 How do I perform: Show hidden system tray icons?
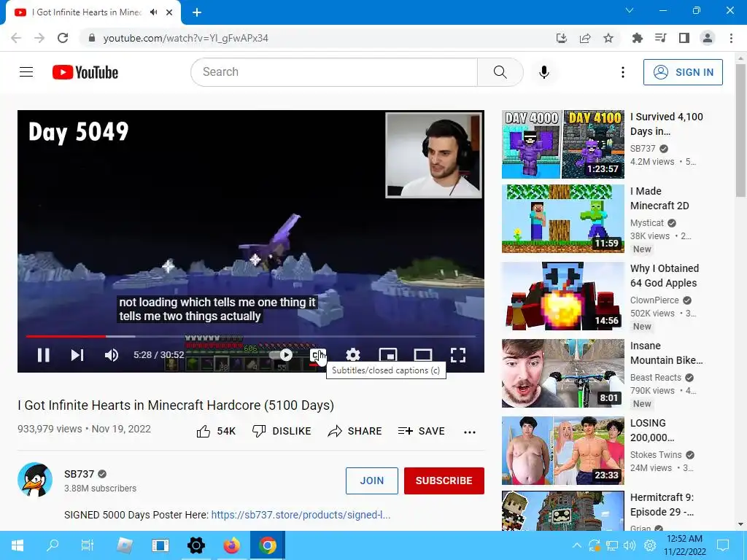tap(576, 545)
